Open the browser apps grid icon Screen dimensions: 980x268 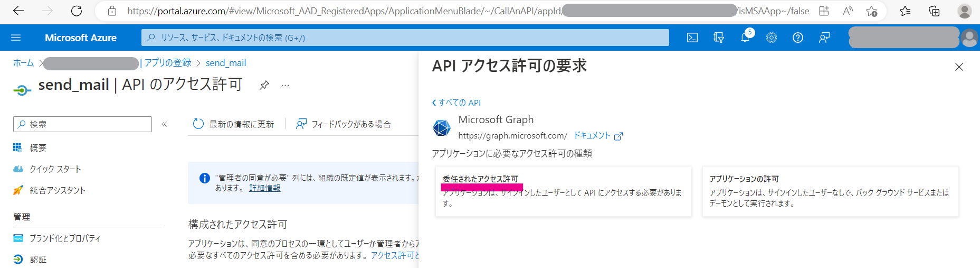coord(824,11)
